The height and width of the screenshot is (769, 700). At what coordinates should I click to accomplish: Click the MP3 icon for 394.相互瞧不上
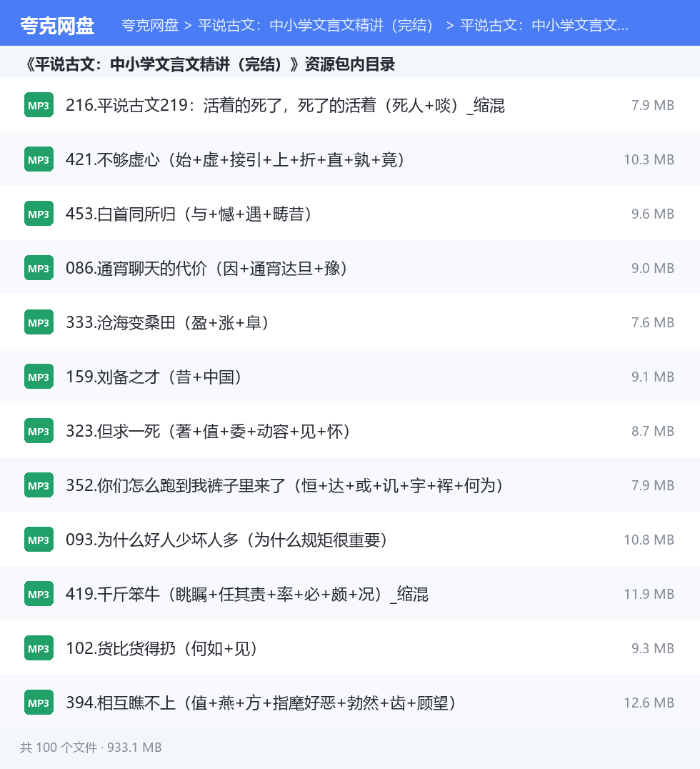pos(39,703)
